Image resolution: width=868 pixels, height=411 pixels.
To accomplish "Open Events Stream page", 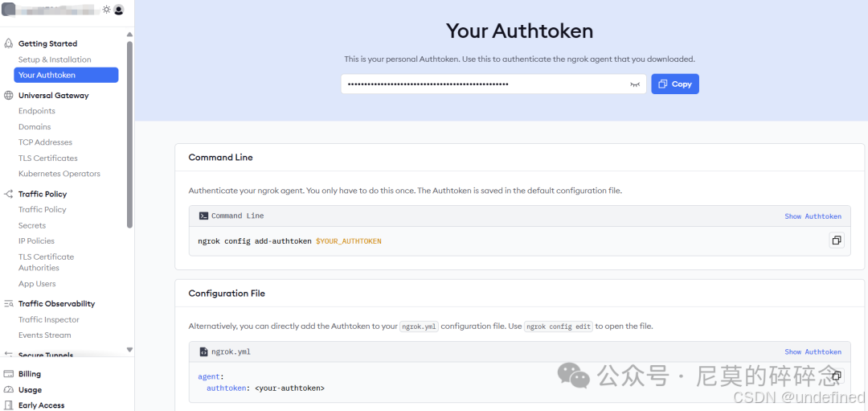I will click(45, 335).
